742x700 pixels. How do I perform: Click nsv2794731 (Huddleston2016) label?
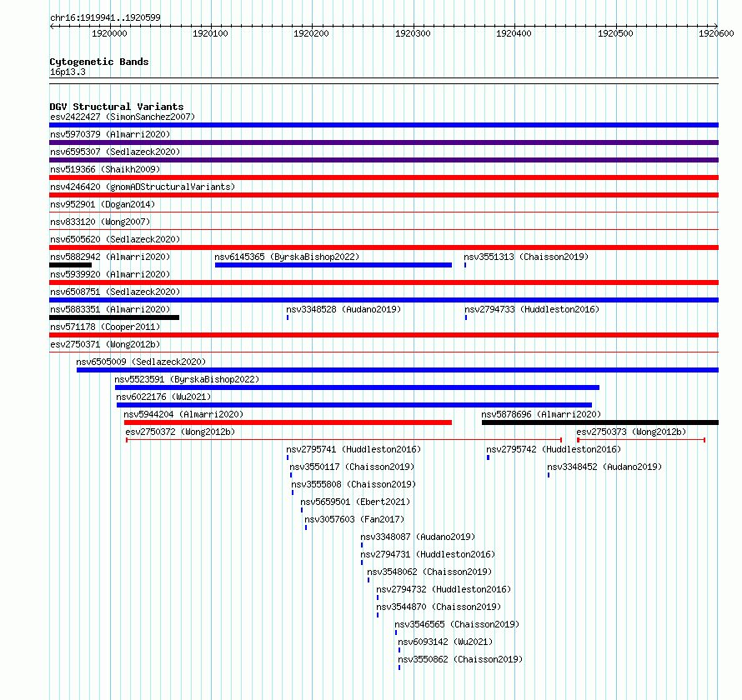click(428, 554)
